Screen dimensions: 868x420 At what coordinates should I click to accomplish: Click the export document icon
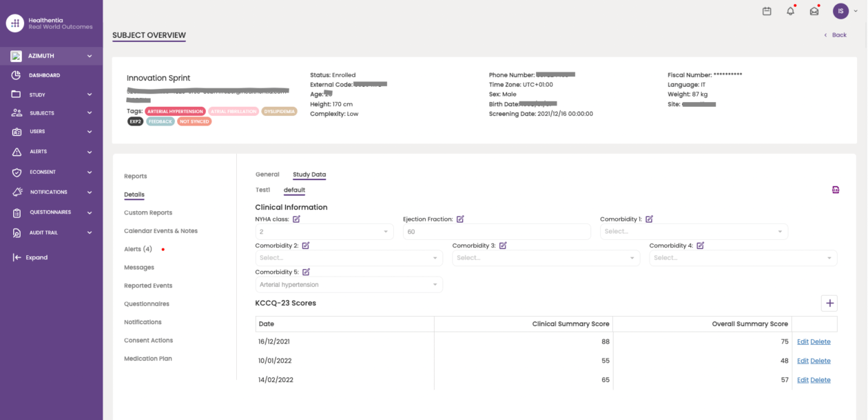(836, 190)
